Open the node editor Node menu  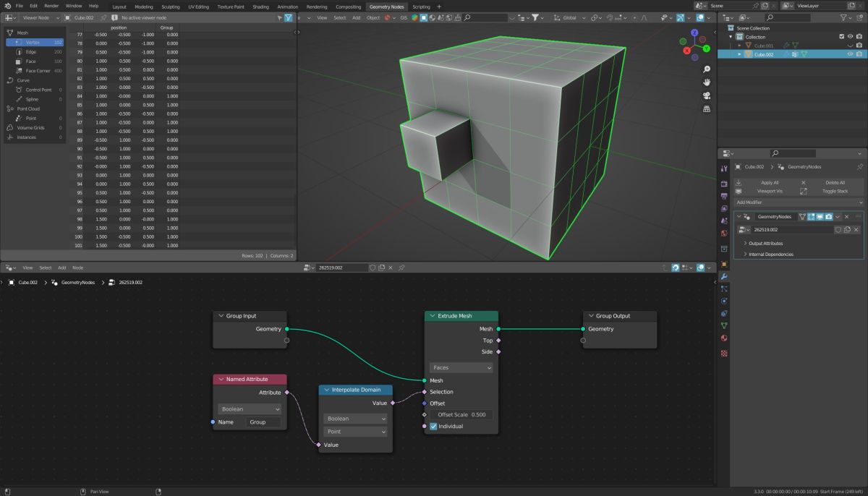(x=77, y=268)
